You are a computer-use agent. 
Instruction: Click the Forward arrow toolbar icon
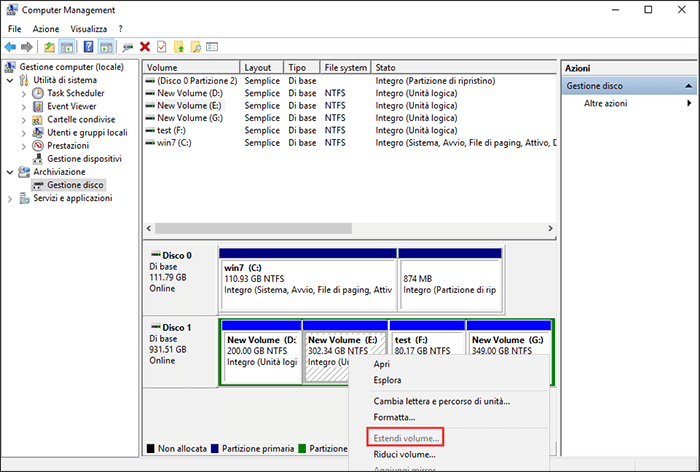pyautogui.click(x=27, y=47)
